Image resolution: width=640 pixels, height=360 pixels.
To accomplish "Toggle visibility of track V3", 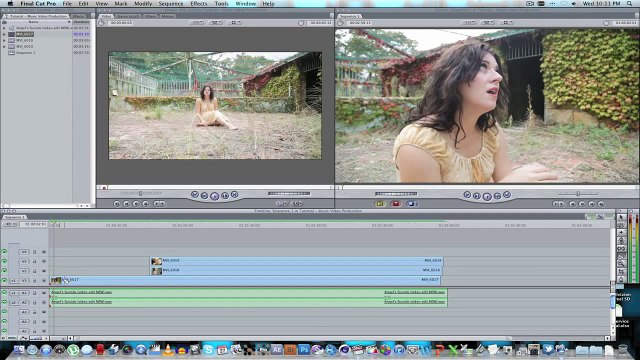I will (4, 261).
